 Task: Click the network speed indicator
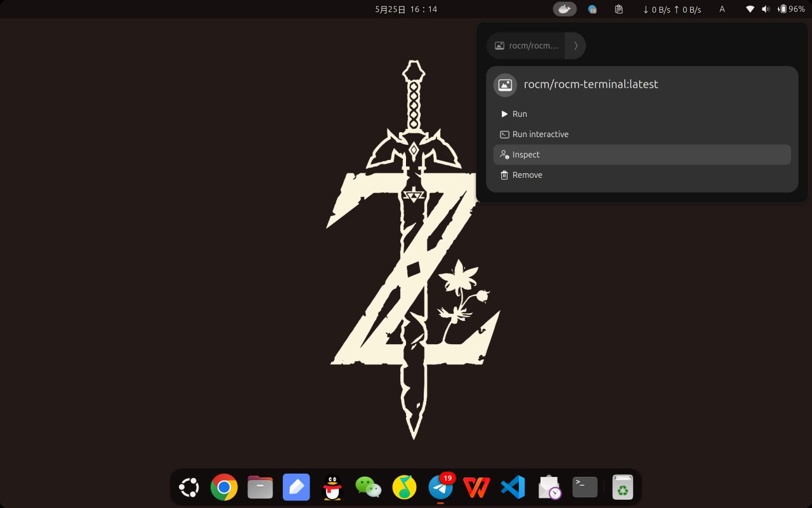672,9
